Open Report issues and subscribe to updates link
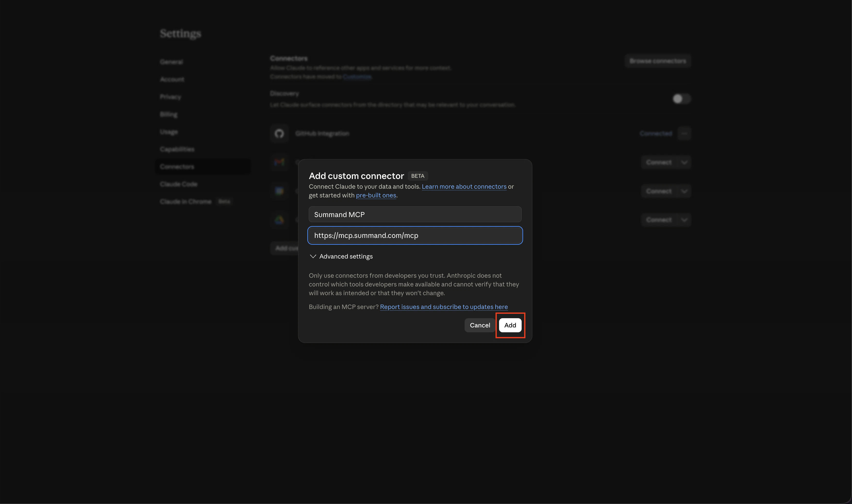 [444, 307]
